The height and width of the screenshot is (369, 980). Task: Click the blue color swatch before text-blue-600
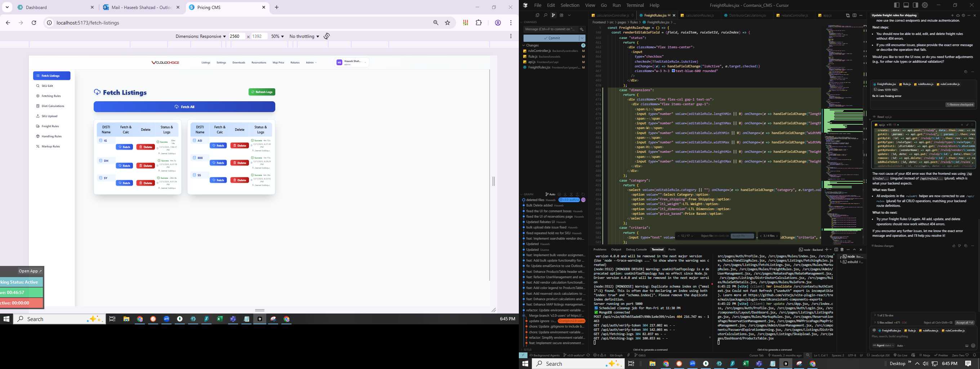click(673, 71)
